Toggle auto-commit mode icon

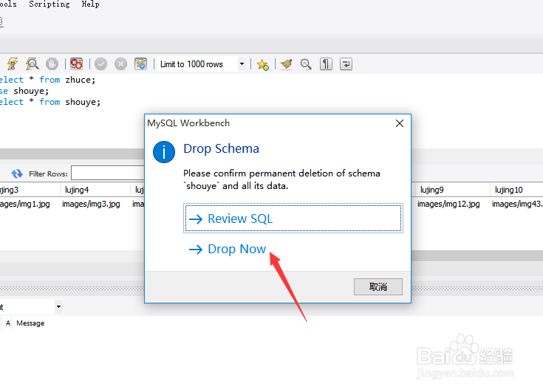(140, 64)
